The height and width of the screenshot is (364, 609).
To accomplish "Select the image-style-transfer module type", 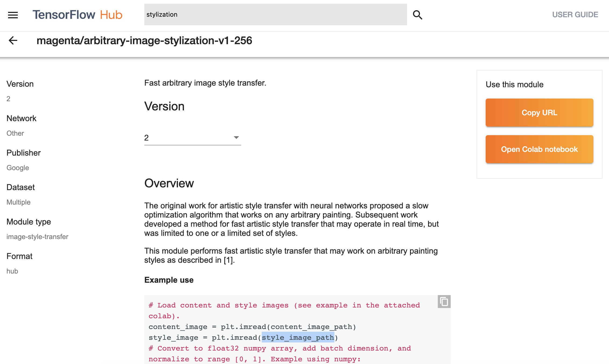I will click(37, 237).
